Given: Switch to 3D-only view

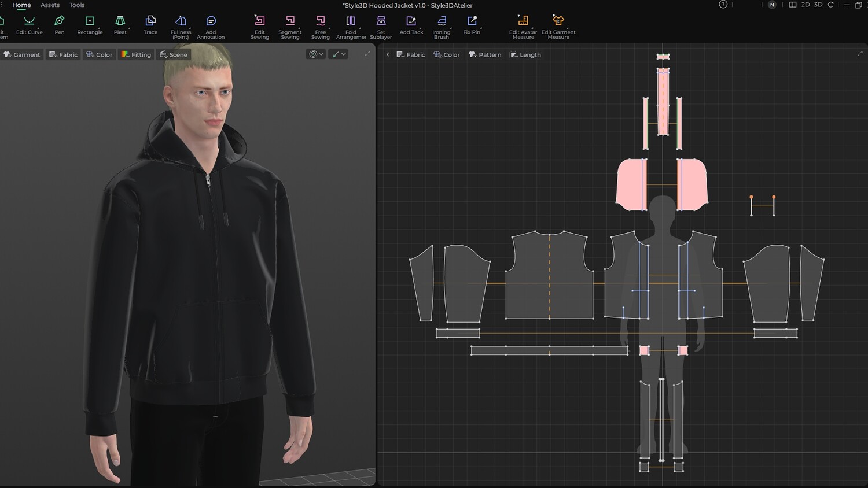Looking at the screenshot, I should 818,5.
